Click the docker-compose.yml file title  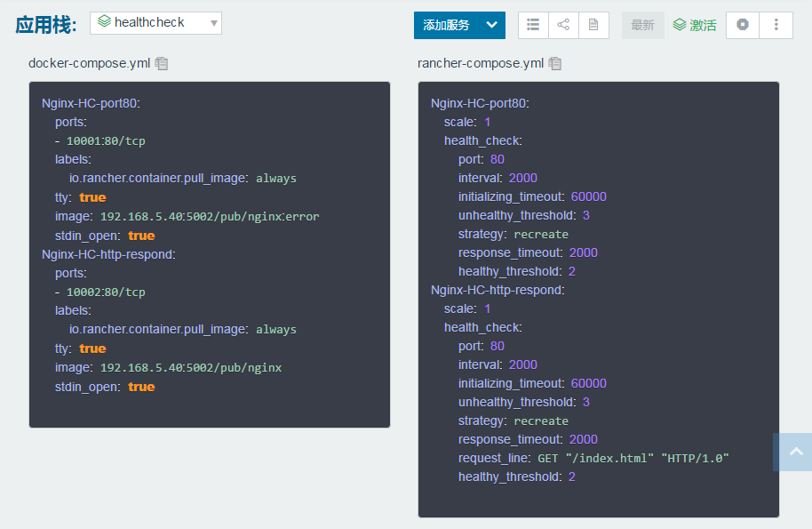[89, 63]
